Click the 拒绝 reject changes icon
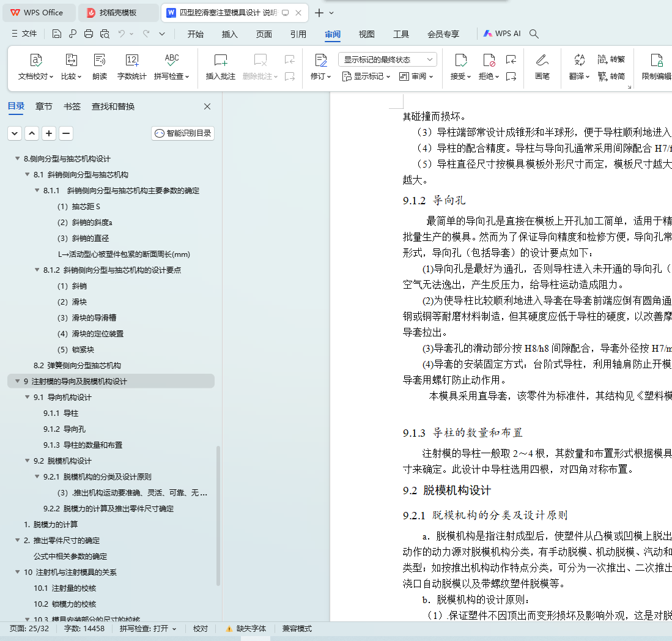 tap(489, 61)
